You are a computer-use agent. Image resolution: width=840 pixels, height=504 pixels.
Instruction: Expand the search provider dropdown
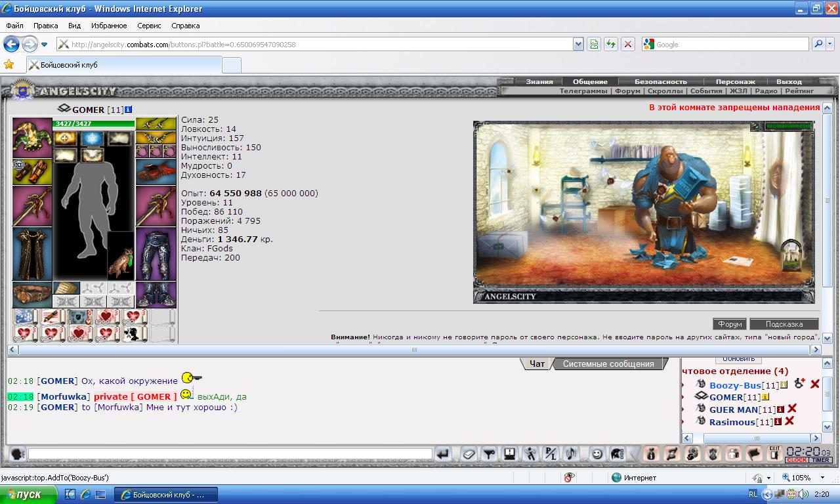point(831,44)
